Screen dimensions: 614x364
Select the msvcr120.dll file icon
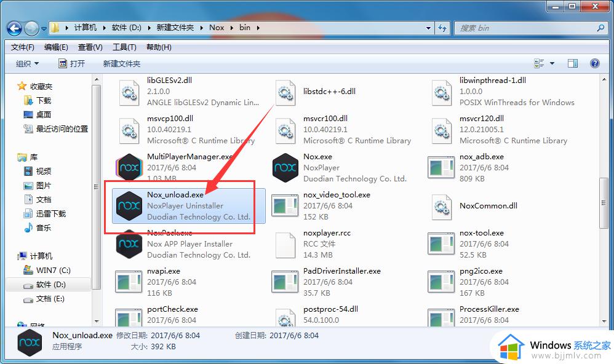(x=442, y=130)
